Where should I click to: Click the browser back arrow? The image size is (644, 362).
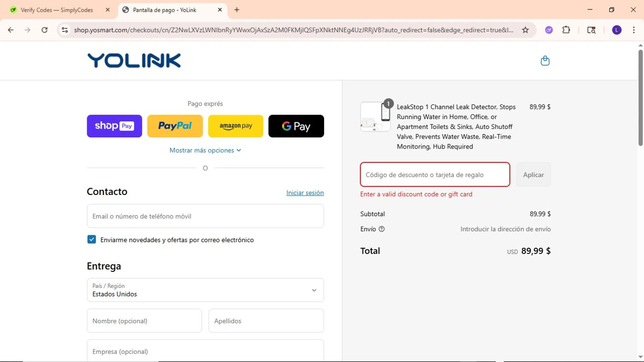11,30
